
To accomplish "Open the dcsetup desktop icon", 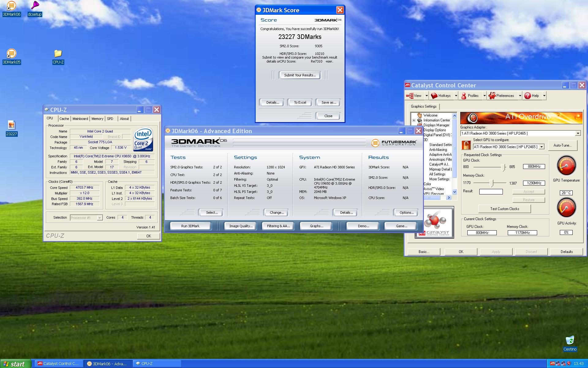I will 35,9.
